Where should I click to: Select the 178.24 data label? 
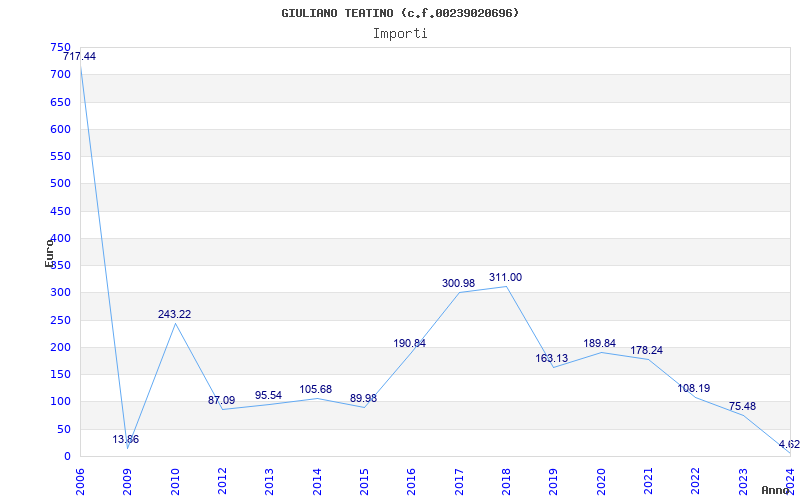click(646, 351)
